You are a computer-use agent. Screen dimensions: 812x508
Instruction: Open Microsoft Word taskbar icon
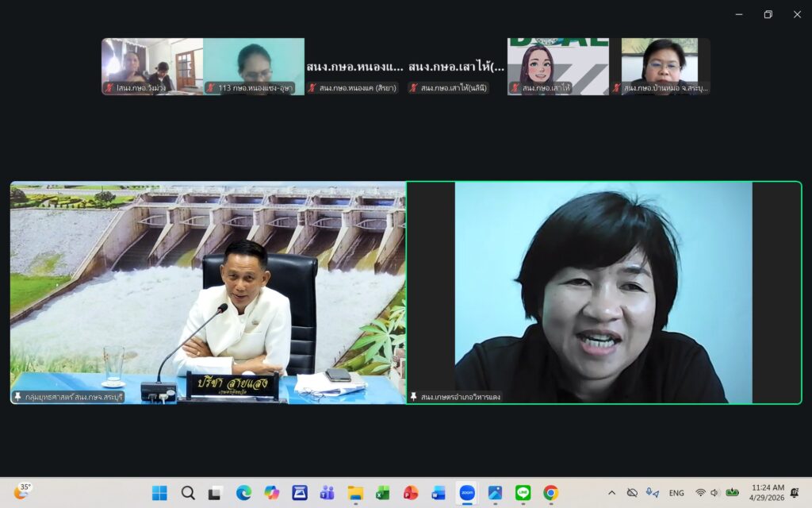coord(439,493)
